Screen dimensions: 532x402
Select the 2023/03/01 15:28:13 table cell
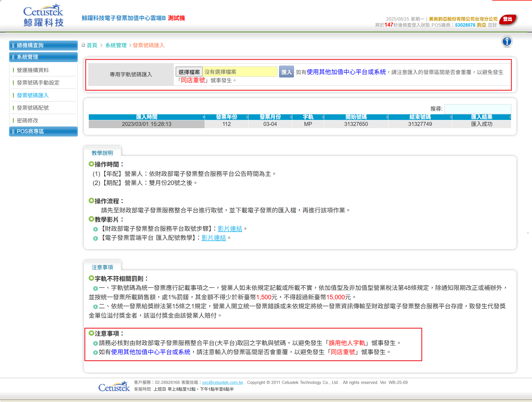pyautogui.click(x=147, y=124)
